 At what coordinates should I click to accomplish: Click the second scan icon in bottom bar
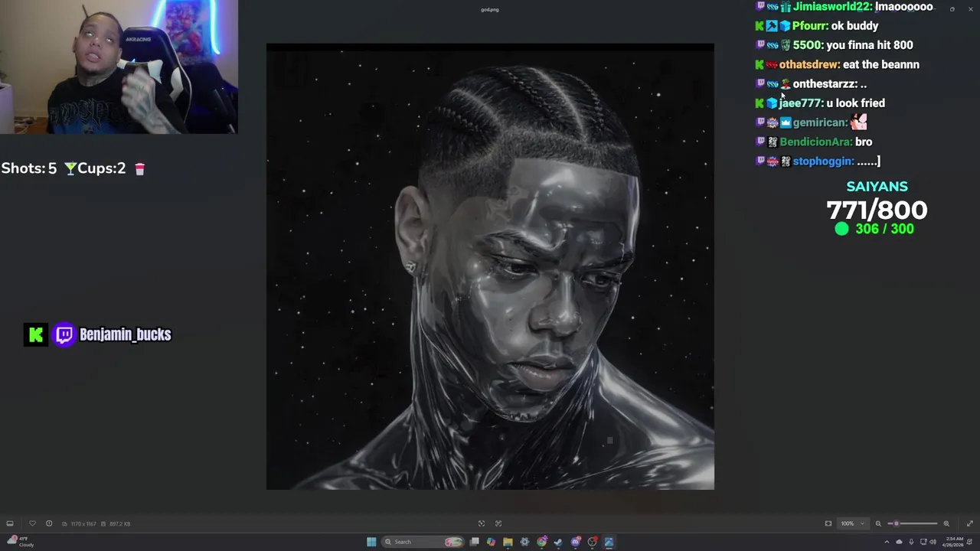tap(498, 523)
